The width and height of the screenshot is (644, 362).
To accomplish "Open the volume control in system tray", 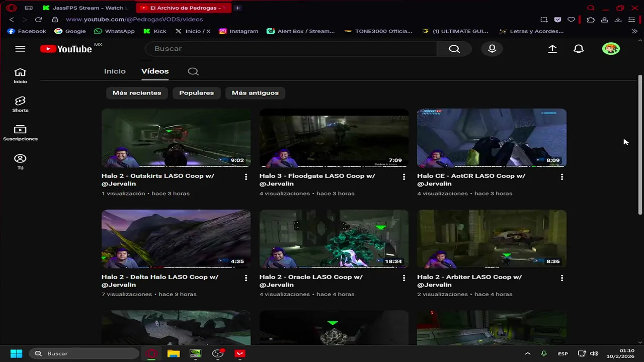I will [x=594, y=353].
